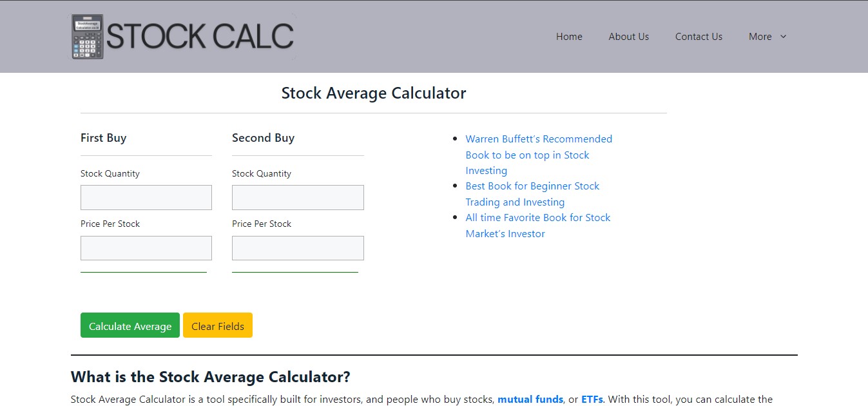Focus First Buy Price Per Stock field
Viewport: 868px width, 406px height.
coord(146,247)
